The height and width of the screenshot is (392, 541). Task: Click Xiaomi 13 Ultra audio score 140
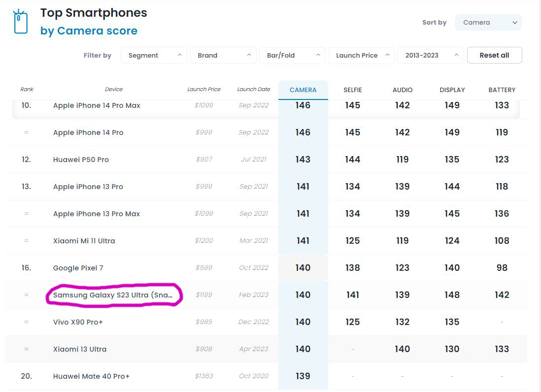point(402,349)
